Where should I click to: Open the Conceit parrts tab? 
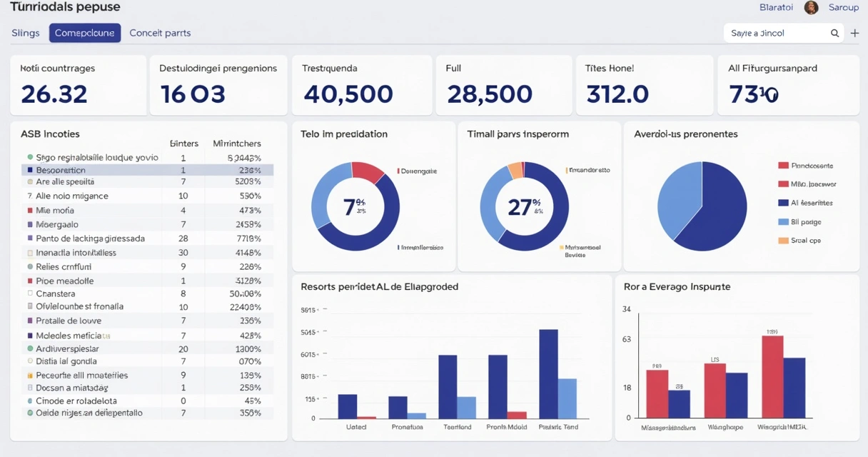(159, 33)
